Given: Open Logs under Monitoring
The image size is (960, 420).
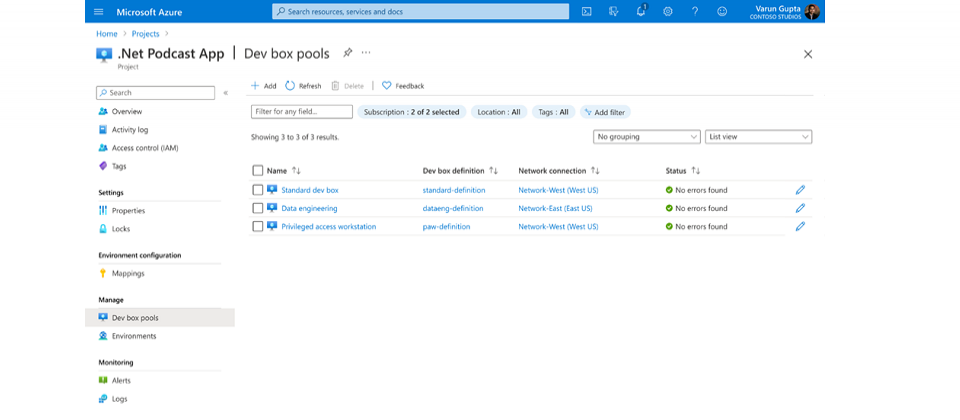Looking at the screenshot, I should (119, 399).
